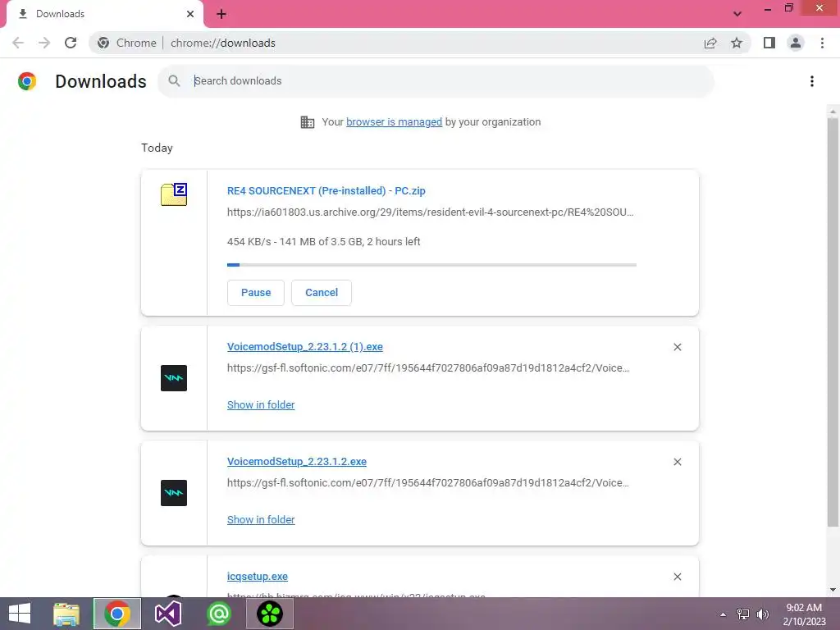Screen dimensions: 840x630
Task: Open the side panel icon
Action: tap(769, 43)
